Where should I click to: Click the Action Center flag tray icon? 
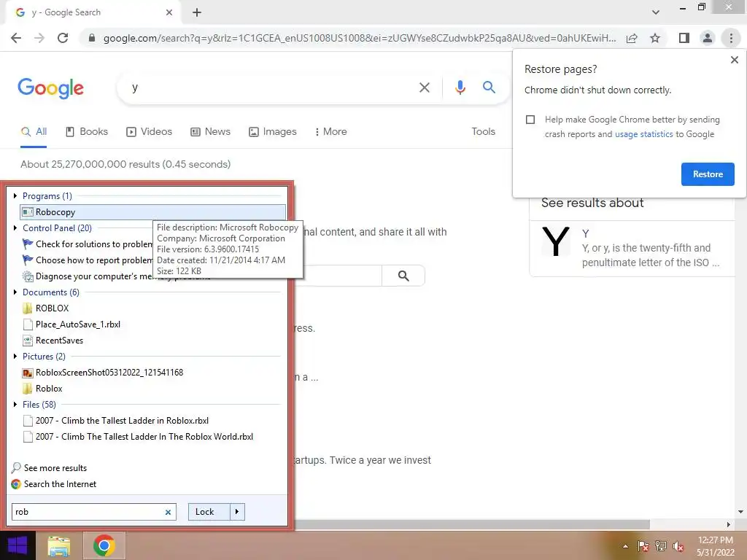click(643, 546)
